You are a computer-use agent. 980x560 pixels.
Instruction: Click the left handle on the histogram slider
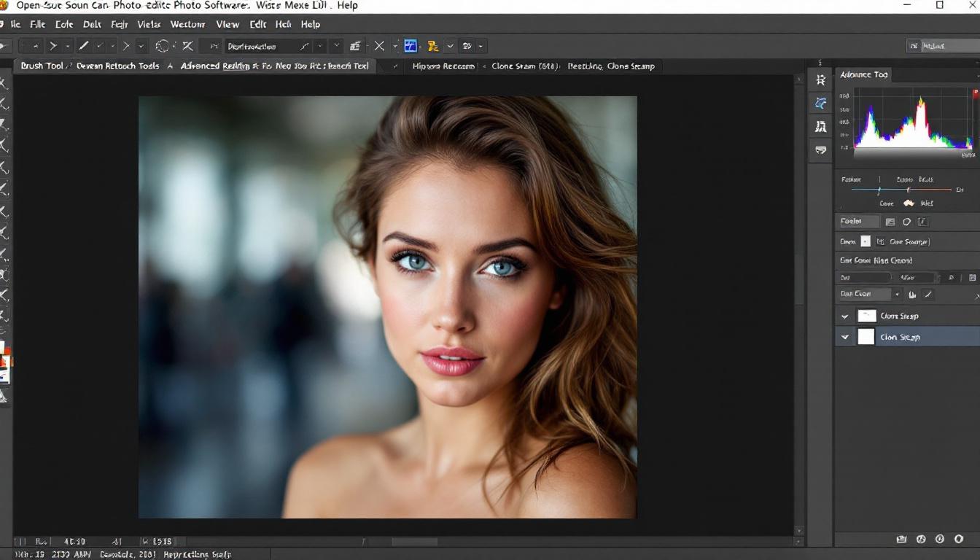[879, 190]
